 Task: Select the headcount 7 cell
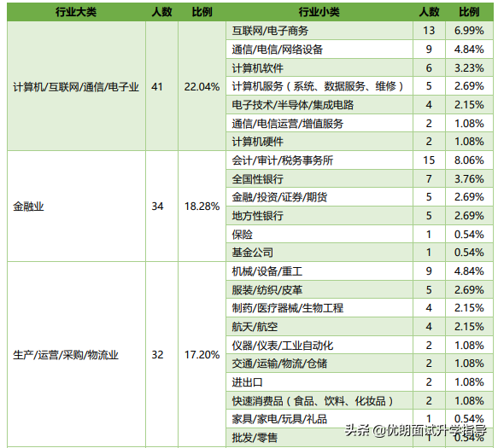pos(429,178)
